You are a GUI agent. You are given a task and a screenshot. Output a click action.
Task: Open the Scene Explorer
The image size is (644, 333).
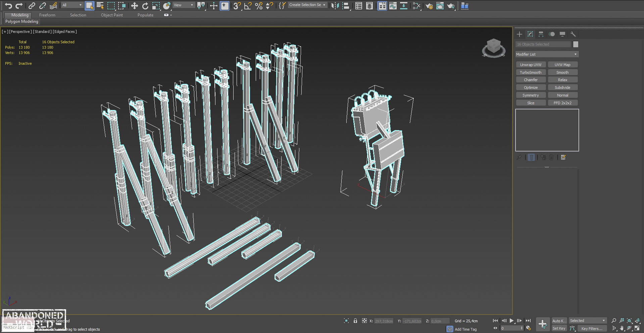click(x=359, y=6)
